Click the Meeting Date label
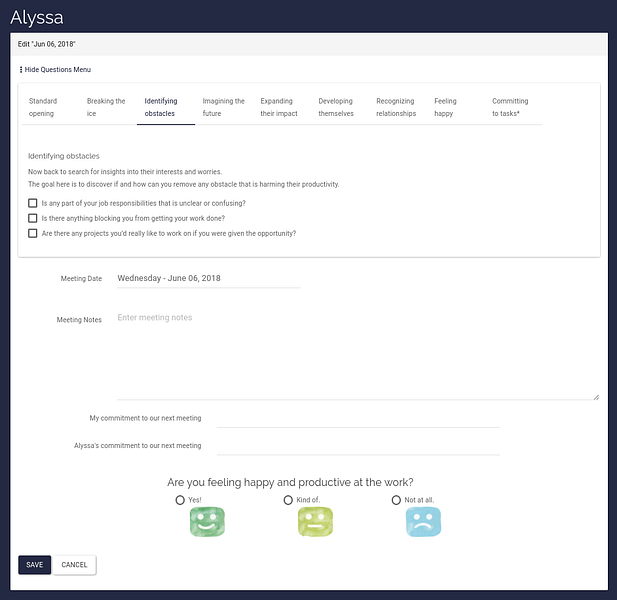Image resolution: width=617 pixels, height=600 pixels. pos(81,279)
